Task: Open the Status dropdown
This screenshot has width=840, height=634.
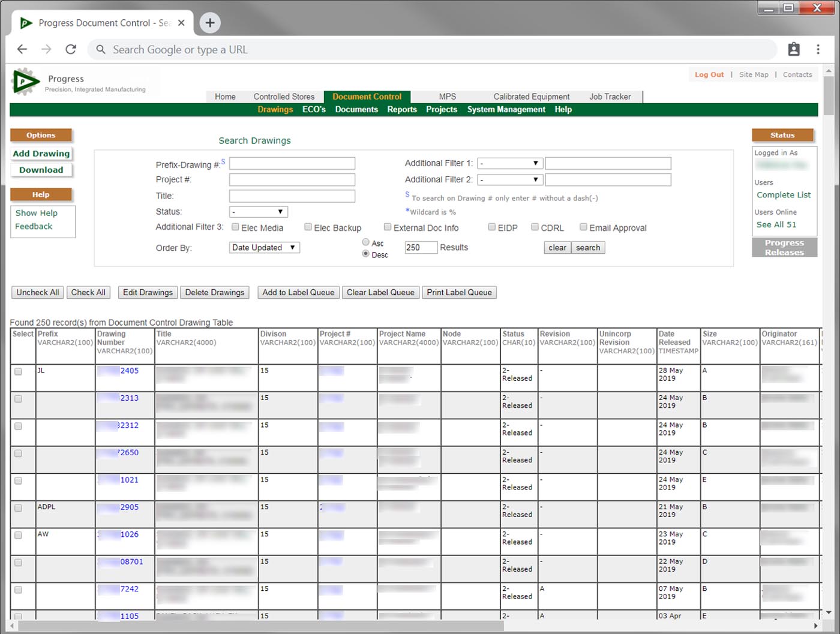Action: click(259, 212)
